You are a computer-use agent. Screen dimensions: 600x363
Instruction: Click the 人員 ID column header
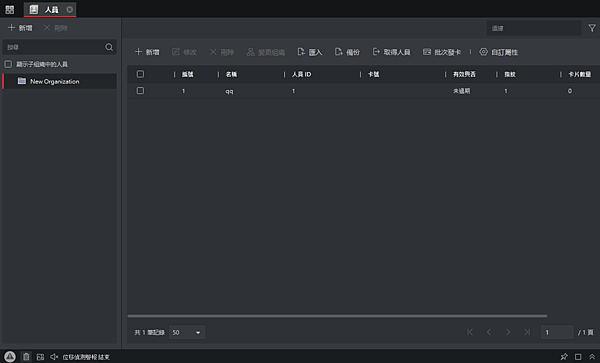(x=302, y=74)
